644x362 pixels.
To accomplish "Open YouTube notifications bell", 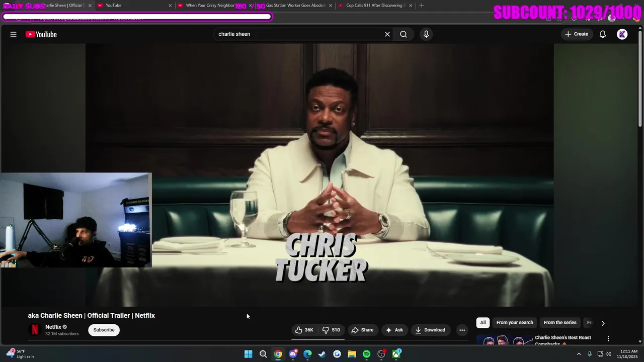I will tap(603, 34).
